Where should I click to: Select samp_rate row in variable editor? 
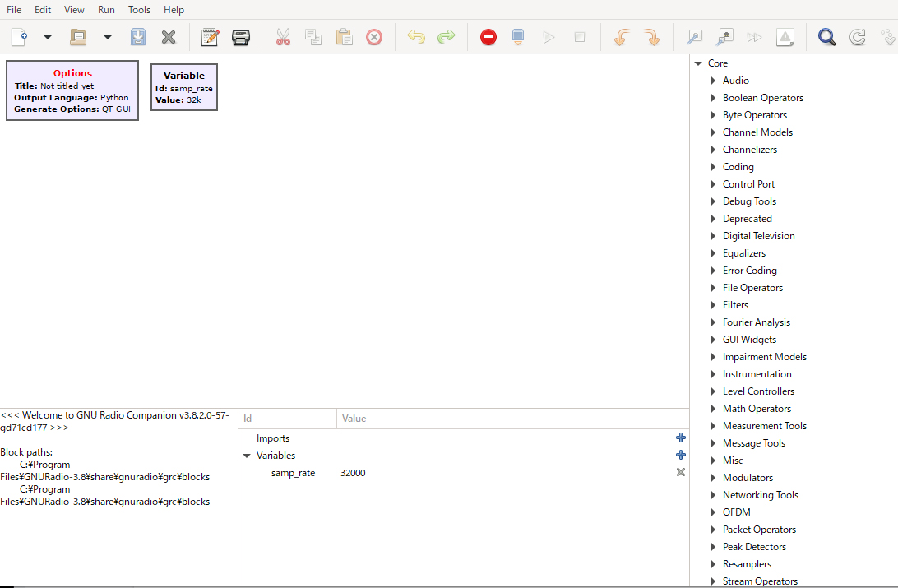(x=463, y=473)
